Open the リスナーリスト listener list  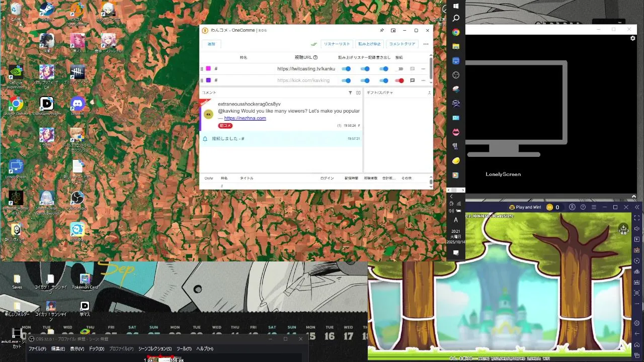337,44
